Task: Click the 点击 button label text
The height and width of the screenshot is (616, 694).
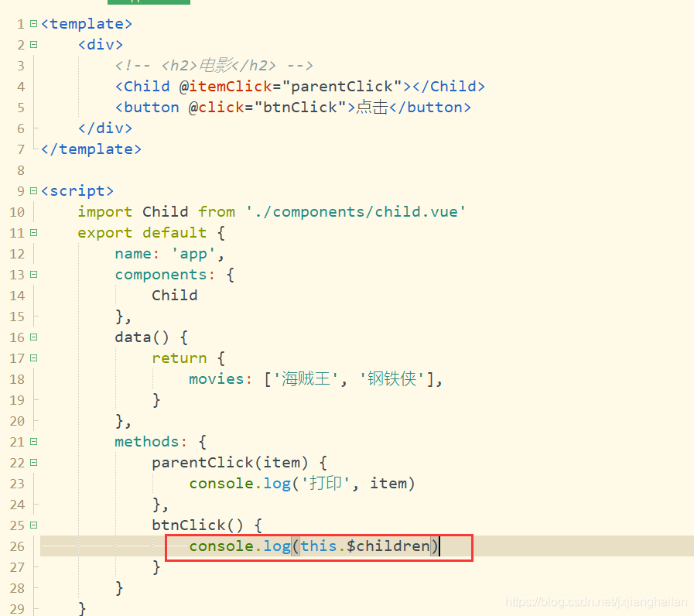Action: 372,107
